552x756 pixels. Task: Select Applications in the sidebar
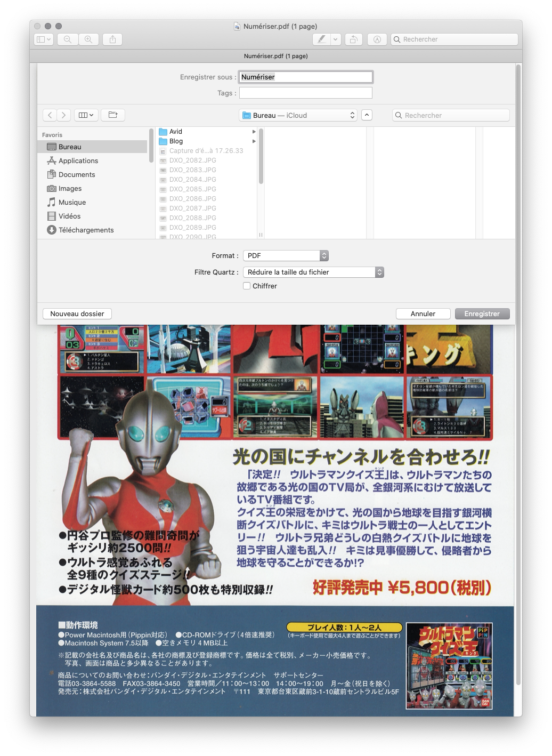[x=93, y=160]
